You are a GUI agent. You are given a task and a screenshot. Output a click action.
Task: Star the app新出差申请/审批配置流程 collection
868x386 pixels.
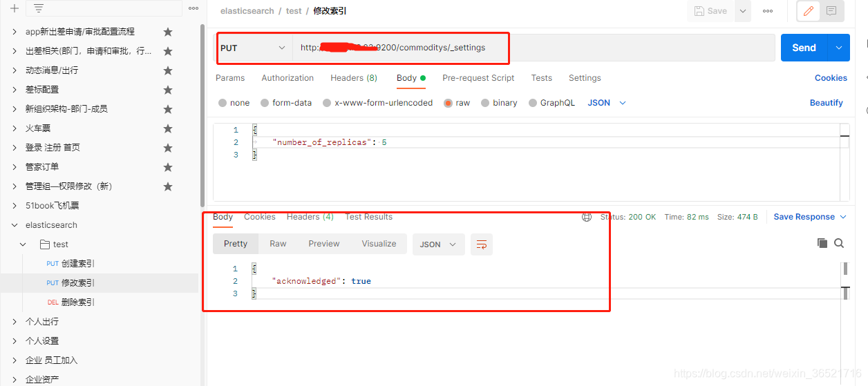point(167,32)
